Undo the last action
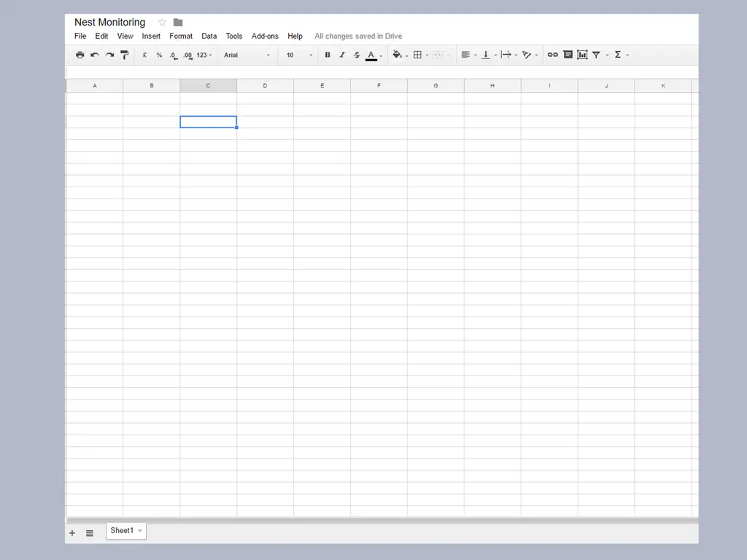This screenshot has height=560, width=747. pos(95,55)
